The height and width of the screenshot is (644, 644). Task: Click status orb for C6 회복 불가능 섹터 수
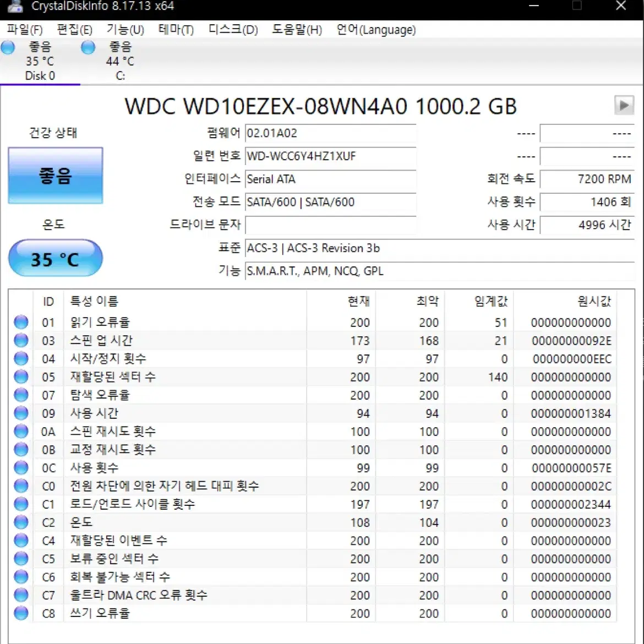[21, 577]
